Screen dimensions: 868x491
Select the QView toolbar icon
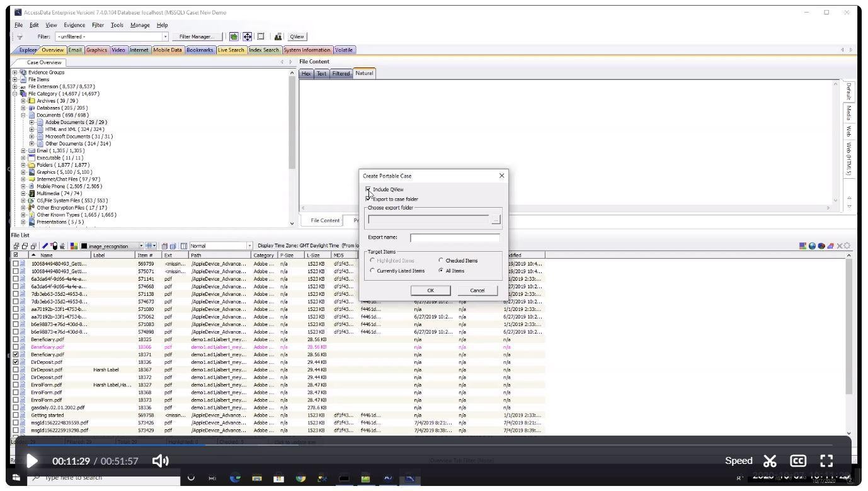[296, 36]
